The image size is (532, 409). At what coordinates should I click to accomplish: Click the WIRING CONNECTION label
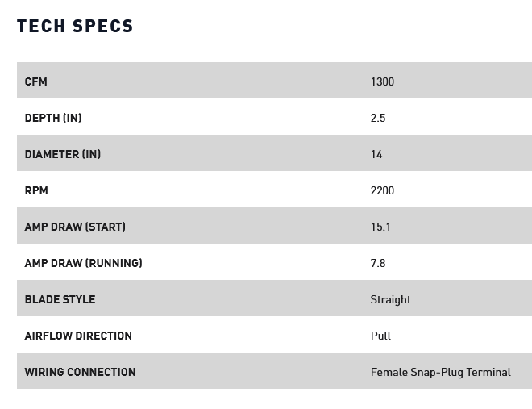(80, 372)
